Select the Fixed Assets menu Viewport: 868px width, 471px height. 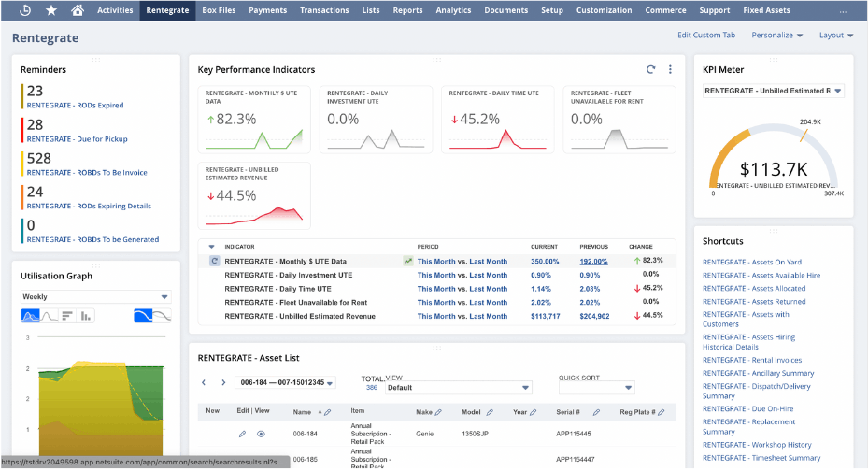tap(765, 10)
